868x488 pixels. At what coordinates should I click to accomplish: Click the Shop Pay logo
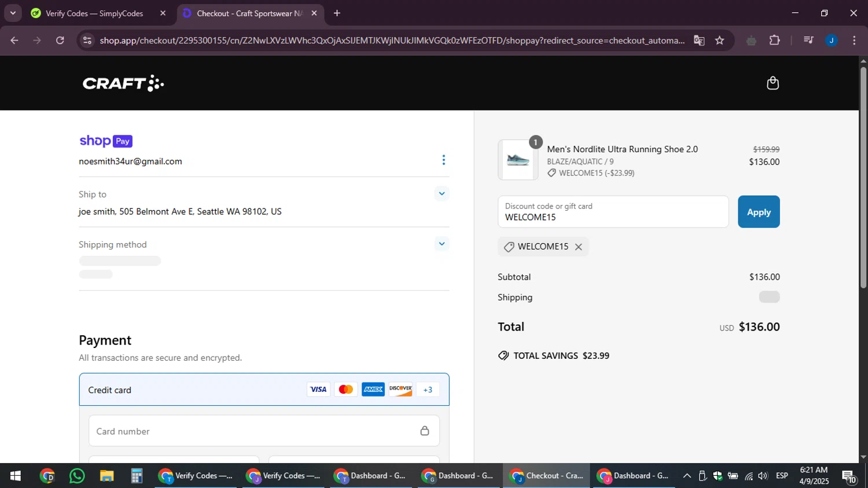[106, 141]
